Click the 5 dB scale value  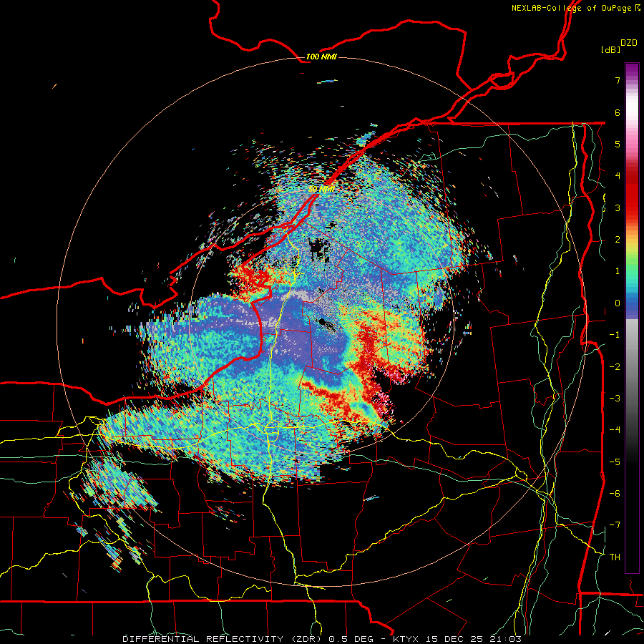618,144
